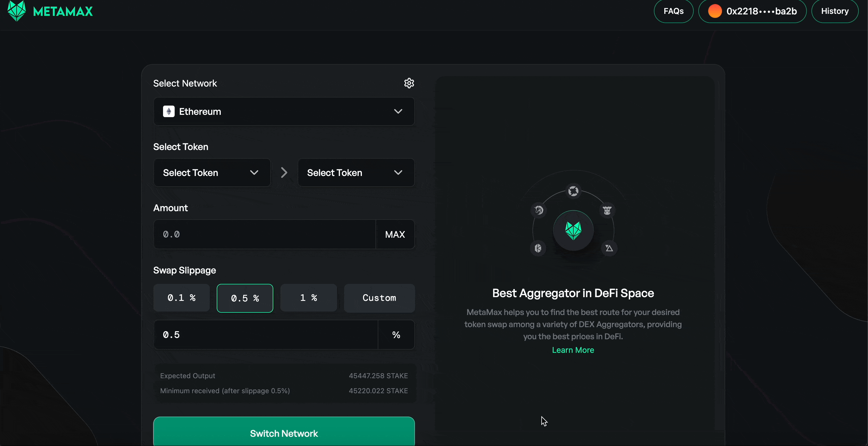This screenshot has width=868, height=446.
Task: Click the Select Token section heading
Action: tap(181, 147)
